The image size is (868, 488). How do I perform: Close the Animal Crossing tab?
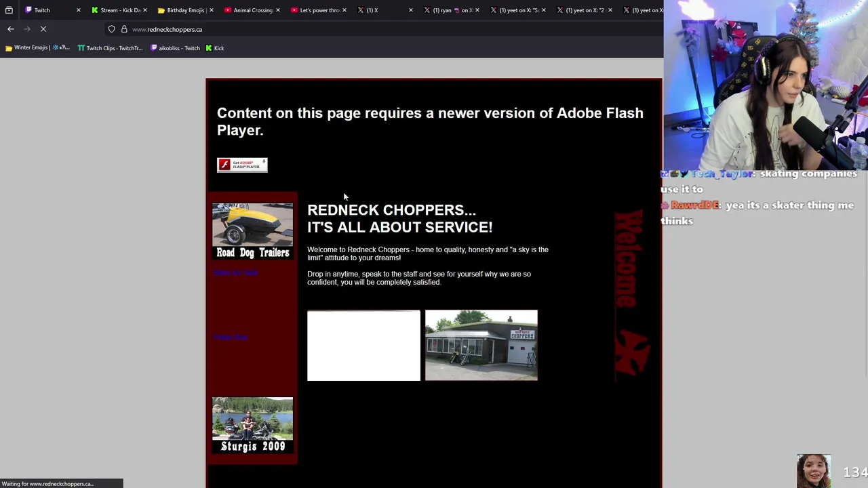[x=278, y=10]
